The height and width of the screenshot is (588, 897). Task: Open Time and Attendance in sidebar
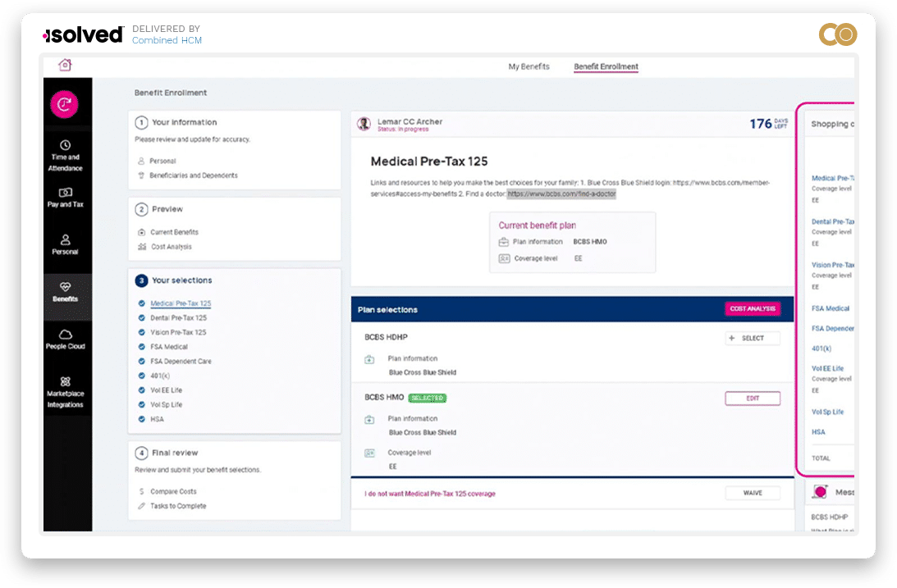(x=65, y=156)
